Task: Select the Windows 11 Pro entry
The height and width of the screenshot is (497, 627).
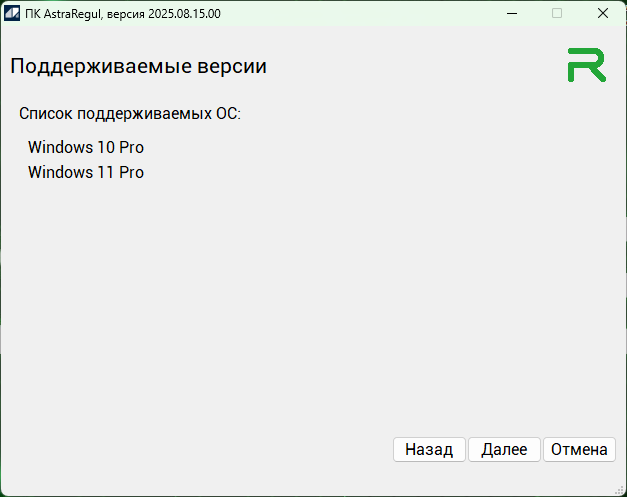Action: 86,172
